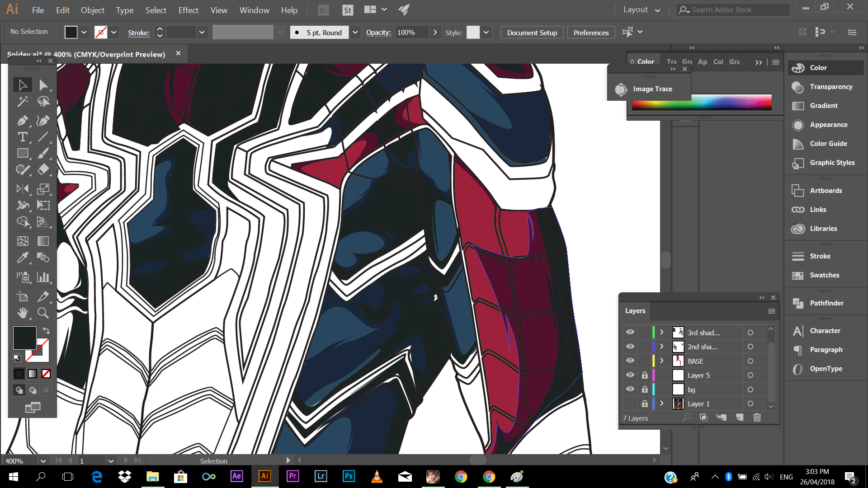Open the Object menu
868x488 pixels.
click(93, 10)
